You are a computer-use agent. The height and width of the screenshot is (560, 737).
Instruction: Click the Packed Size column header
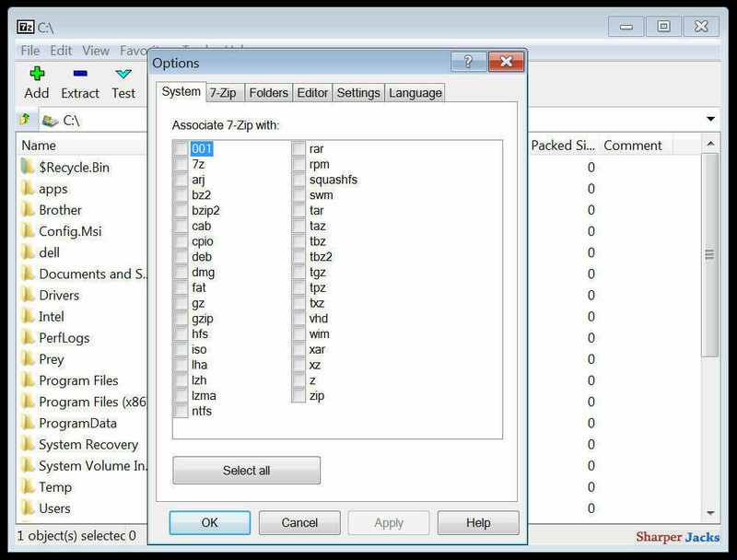click(x=563, y=146)
